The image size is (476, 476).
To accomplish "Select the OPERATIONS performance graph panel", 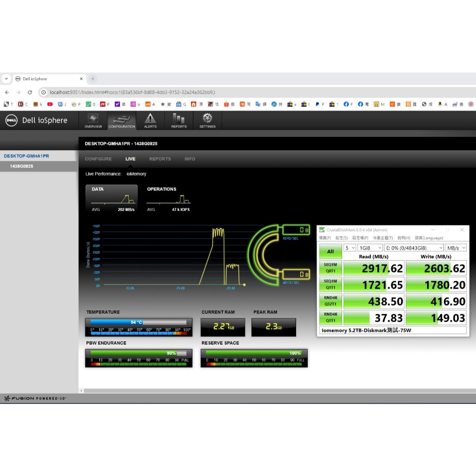I will pyautogui.click(x=168, y=198).
